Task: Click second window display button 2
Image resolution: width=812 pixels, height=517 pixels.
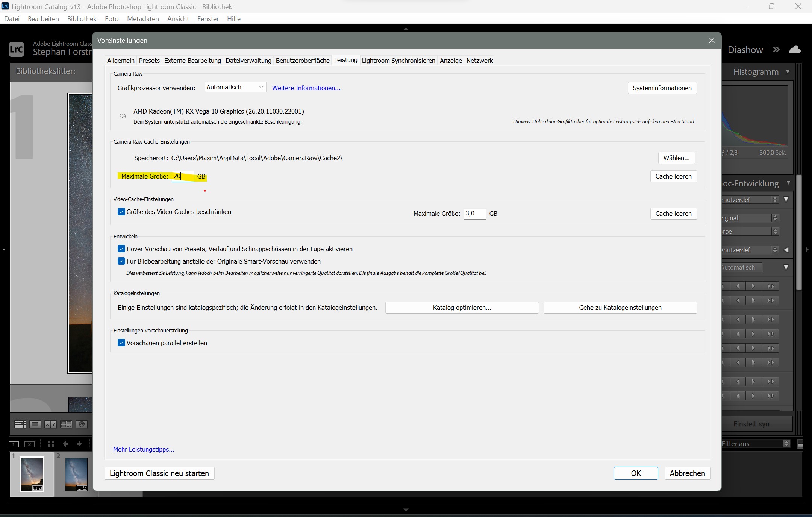Action: click(x=29, y=444)
